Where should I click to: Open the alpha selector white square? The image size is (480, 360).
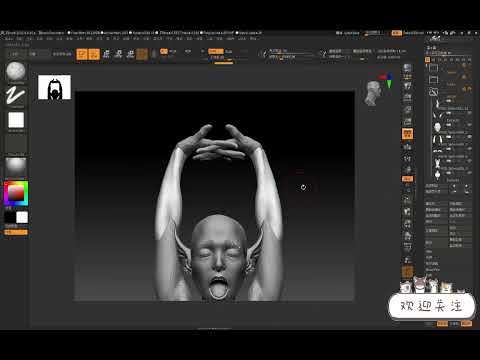point(16,120)
